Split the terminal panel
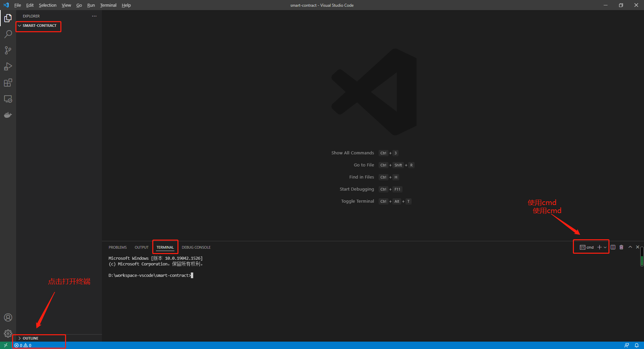644x349 pixels. [613, 247]
